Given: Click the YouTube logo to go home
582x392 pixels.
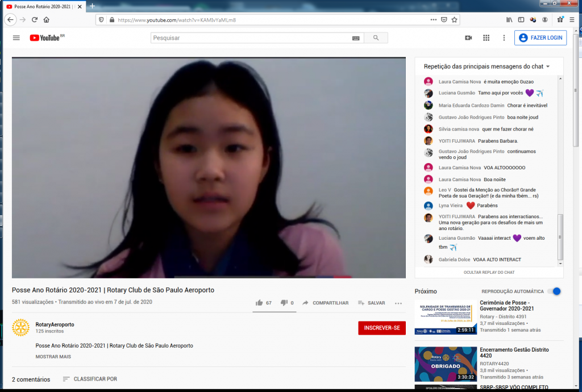Looking at the screenshot, I should pos(45,38).
